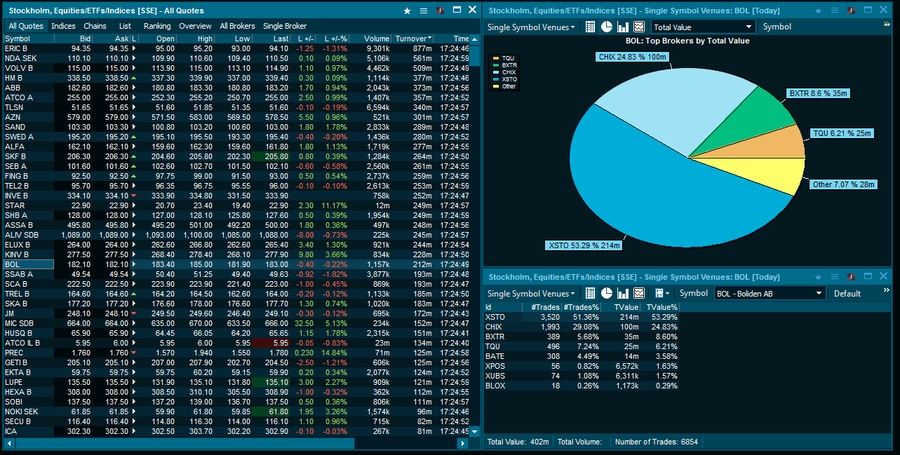Select bar chart view in top venues panel

pos(622,27)
